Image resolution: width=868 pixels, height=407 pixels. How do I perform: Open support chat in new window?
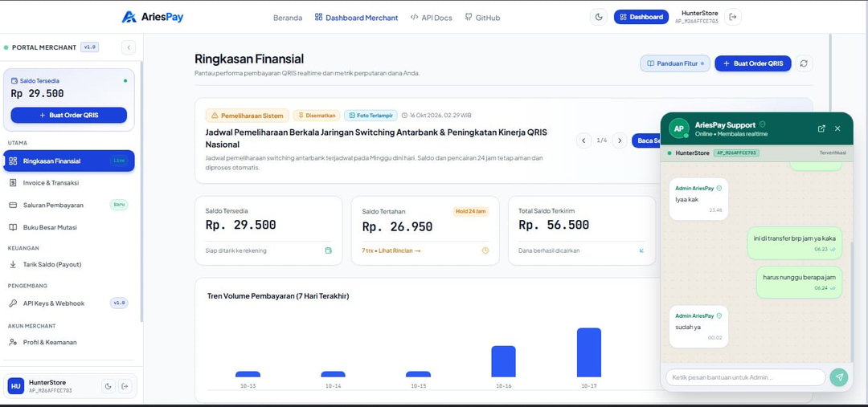821,128
